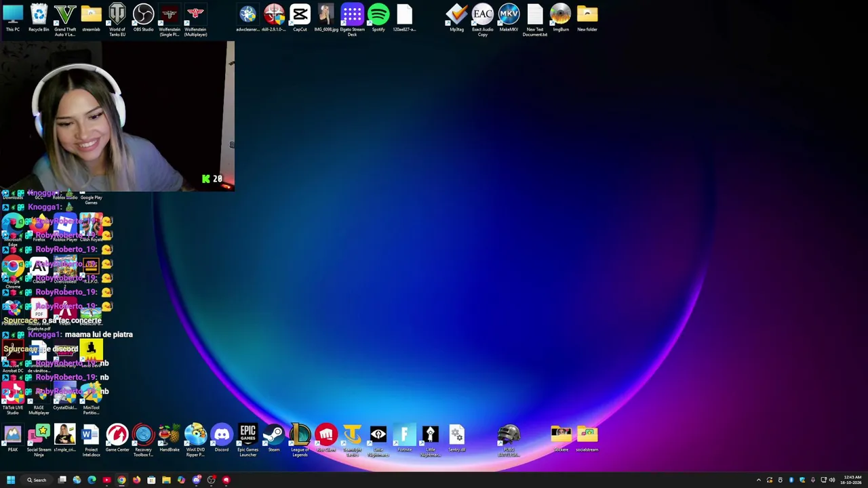Launch Epic Games Launcher
The image size is (868, 488).
(248, 440)
